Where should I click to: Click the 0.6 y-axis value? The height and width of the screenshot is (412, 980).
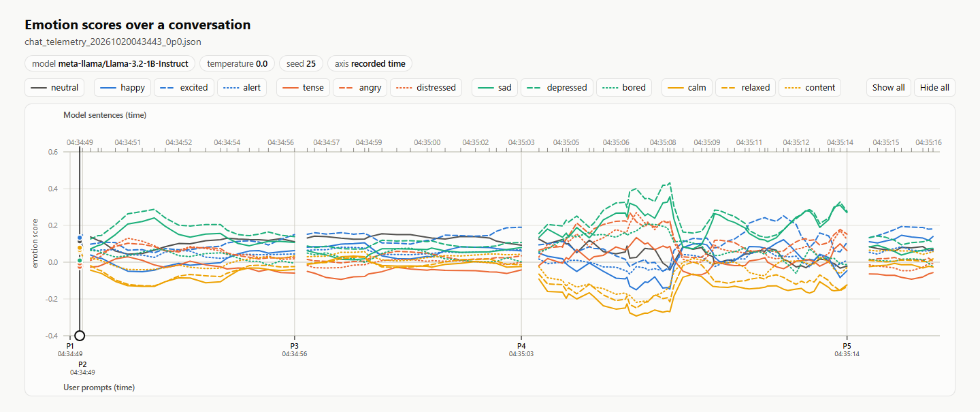click(53, 152)
